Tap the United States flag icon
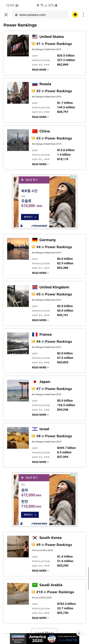The image size is (89, 644). [35, 37]
